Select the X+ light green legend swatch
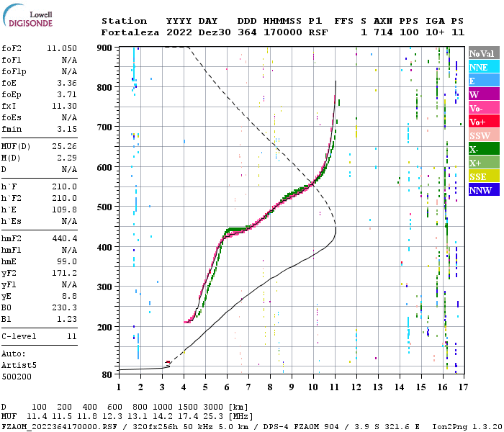This screenshot has width=504, height=432. (x=484, y=162)
